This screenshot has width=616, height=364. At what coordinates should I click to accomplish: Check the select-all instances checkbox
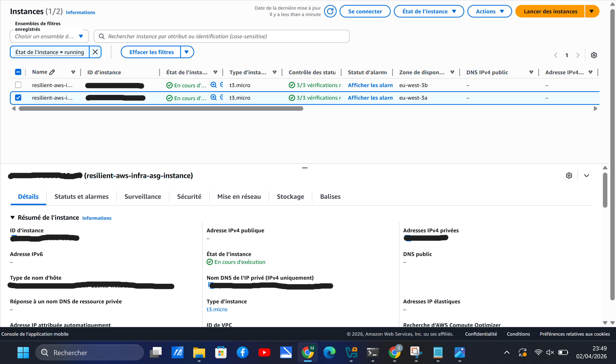(18, 72)
